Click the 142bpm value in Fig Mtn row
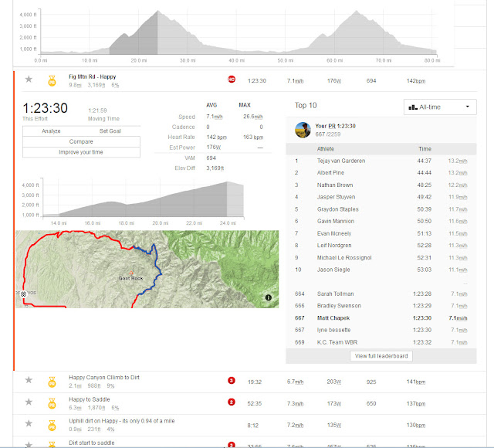The width and height of the screenshot is (494, 448). click(x=416, y=81)
